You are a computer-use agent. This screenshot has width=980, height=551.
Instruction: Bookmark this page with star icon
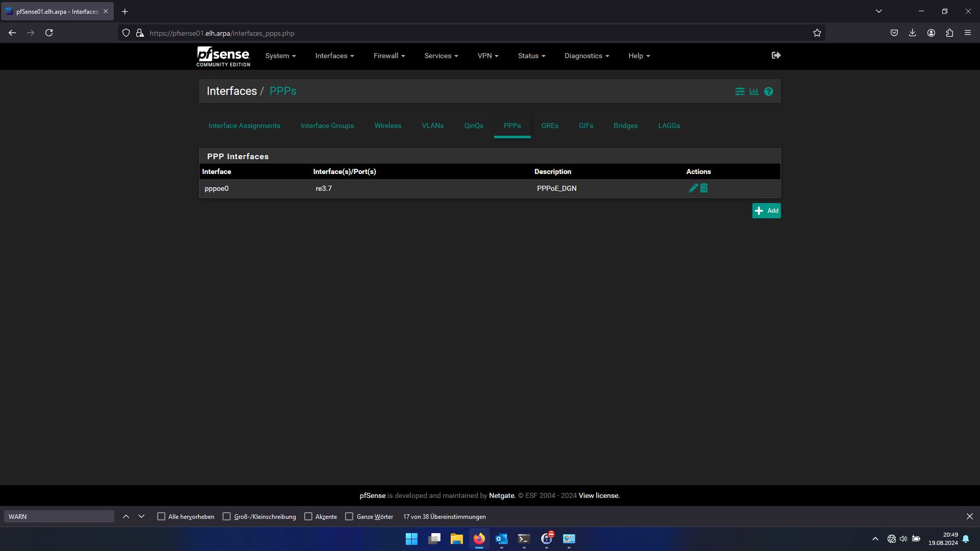coord(817,33)
